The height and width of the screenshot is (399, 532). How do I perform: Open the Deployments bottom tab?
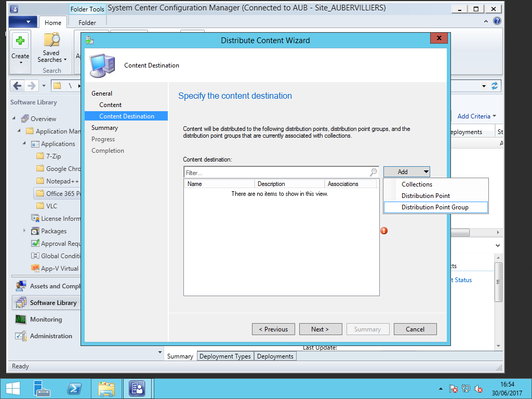coord(275,356)
